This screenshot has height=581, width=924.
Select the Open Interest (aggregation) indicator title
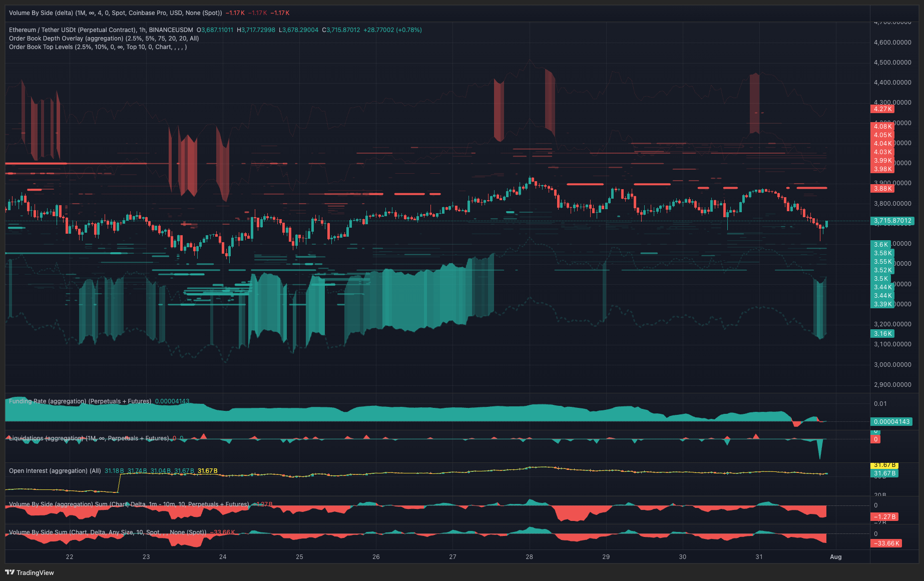point(55,471)
